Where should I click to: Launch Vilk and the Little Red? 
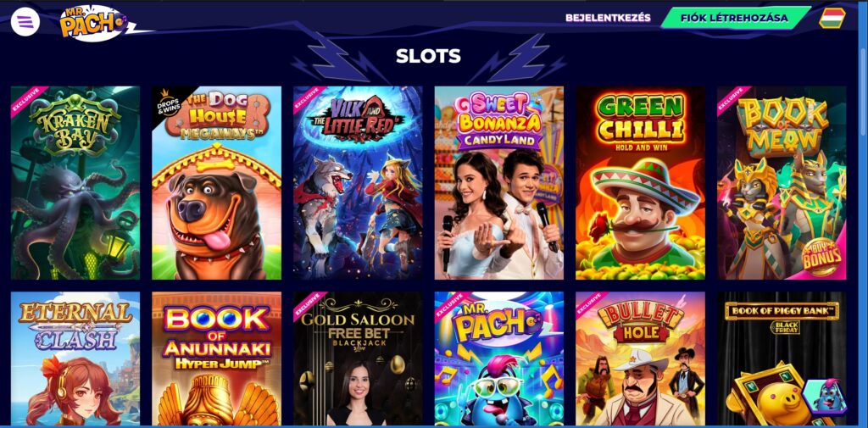(x=358, y=183)
